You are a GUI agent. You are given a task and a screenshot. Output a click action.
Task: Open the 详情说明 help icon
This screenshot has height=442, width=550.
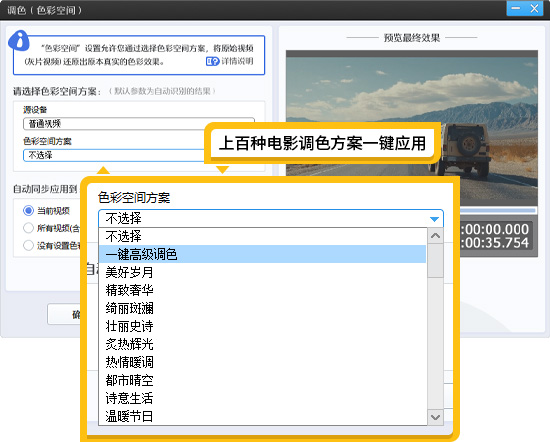click(x=212, y=62)
